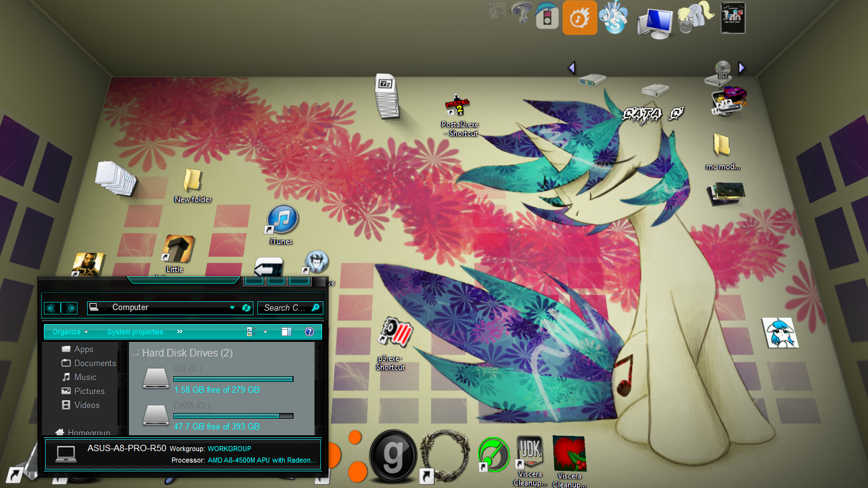Viewport: 868px width, 488px height.
Task: Open the Postal2.exe shortcut icon
Action: [x=458, y=104]
